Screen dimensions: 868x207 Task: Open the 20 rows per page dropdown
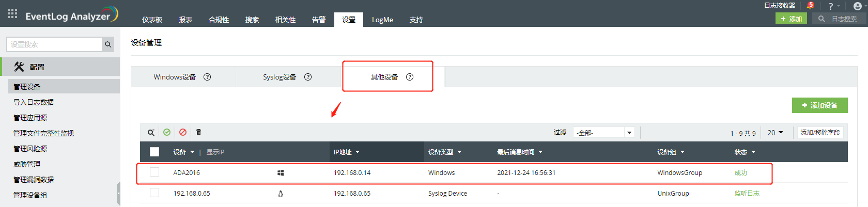pos(775,133)
